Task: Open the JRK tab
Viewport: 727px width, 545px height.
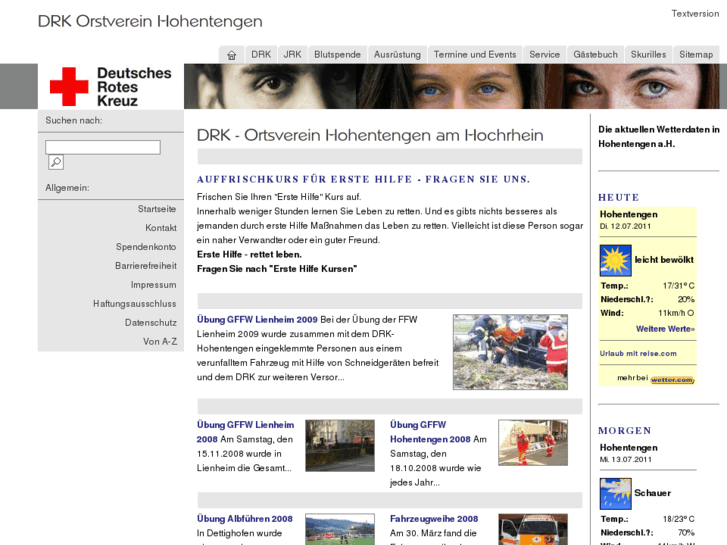Action: coord(292,55)
